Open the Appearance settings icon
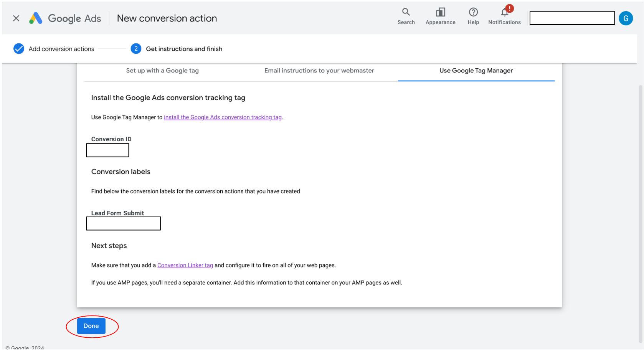The width and height of the screenshot is (644, 350). pyautogui.click(x=440, y=12)
